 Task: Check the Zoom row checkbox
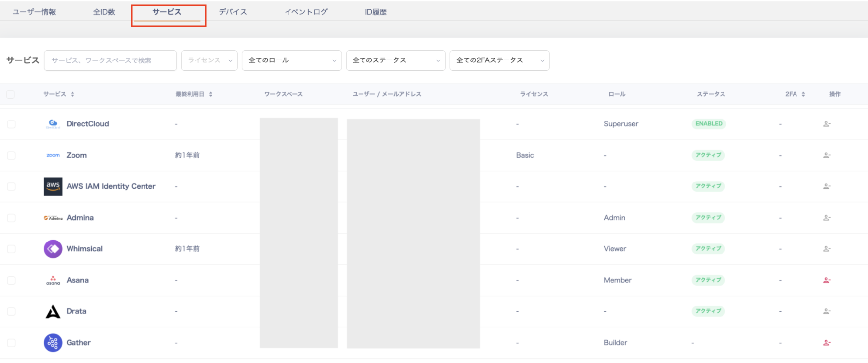click(x=11, y=155)
